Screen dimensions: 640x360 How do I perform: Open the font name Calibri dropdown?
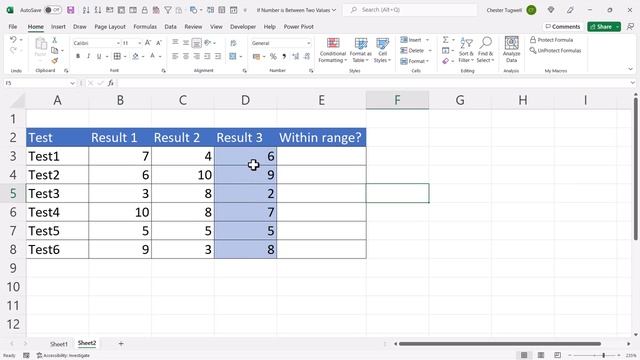(118, 43)
